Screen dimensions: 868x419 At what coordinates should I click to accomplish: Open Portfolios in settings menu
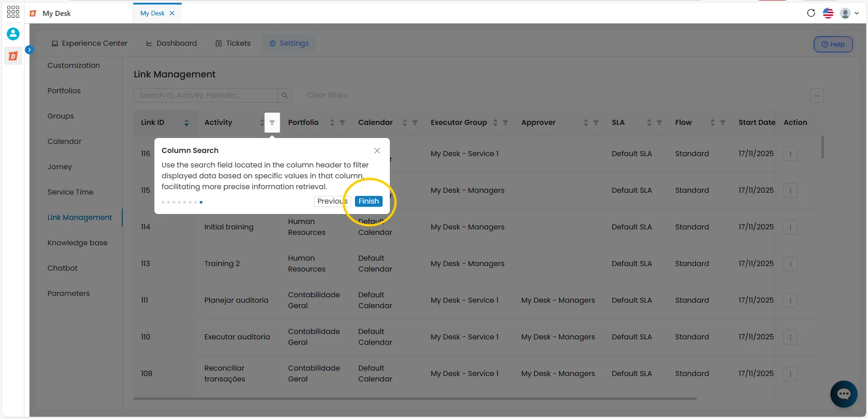pos(64,91)
